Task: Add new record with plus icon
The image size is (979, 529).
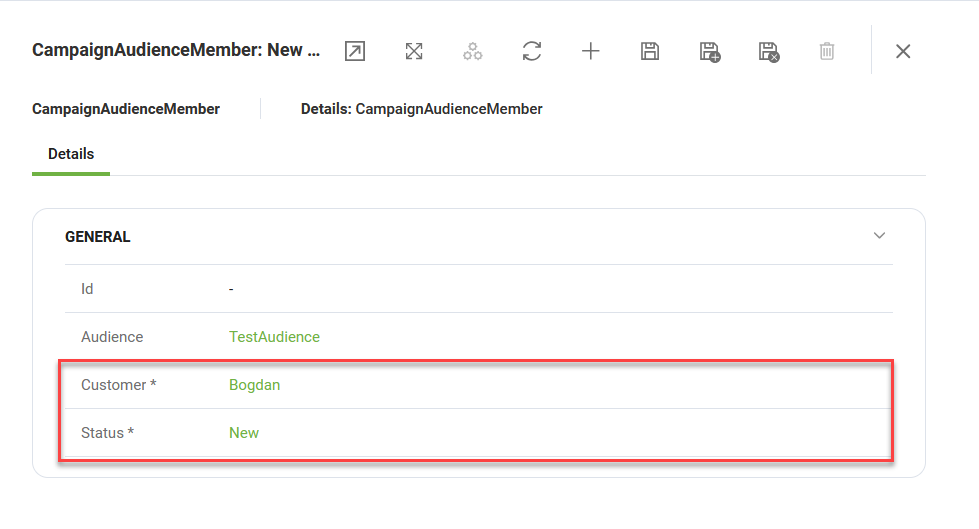Action: pos(591,51)
